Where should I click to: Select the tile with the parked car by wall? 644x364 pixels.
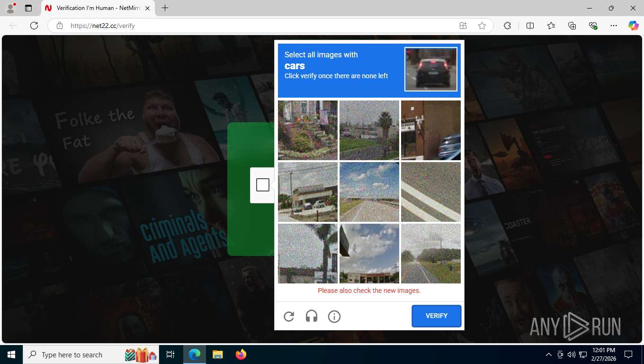(x=431, y=130)
